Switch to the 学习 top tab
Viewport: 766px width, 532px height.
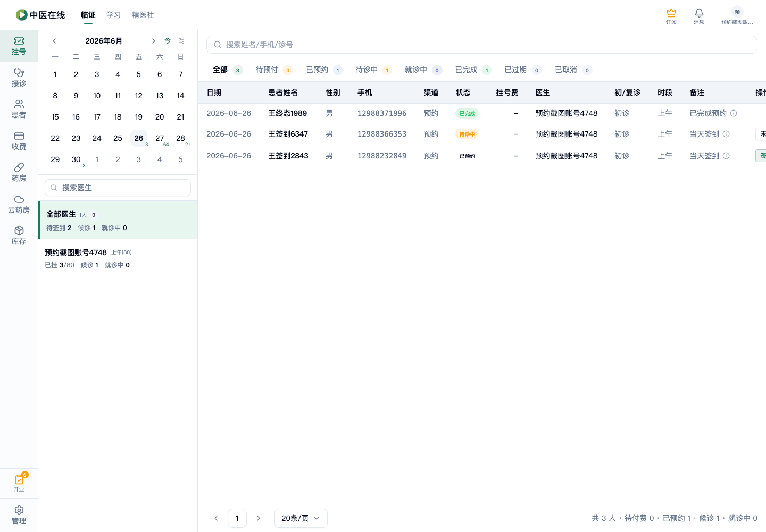(114, 15)
